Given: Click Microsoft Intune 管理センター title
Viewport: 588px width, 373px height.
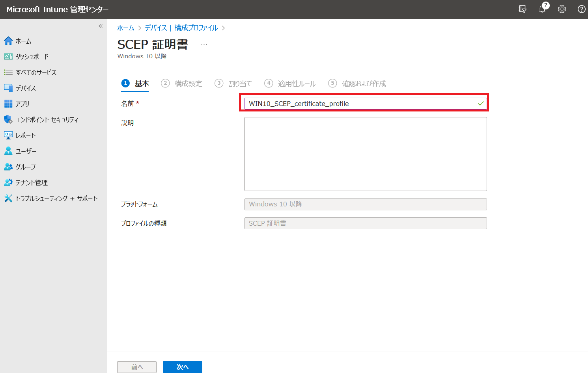Looking at the screenshot, I should tap(57, 9).
